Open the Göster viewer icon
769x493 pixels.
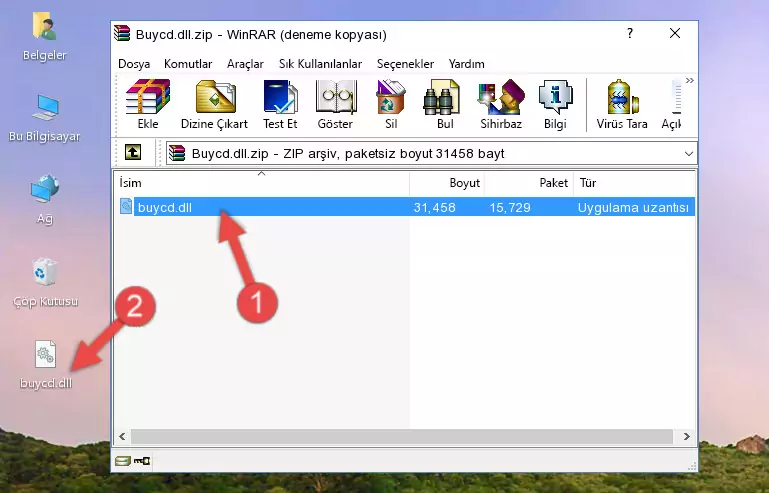pos(335,104)
